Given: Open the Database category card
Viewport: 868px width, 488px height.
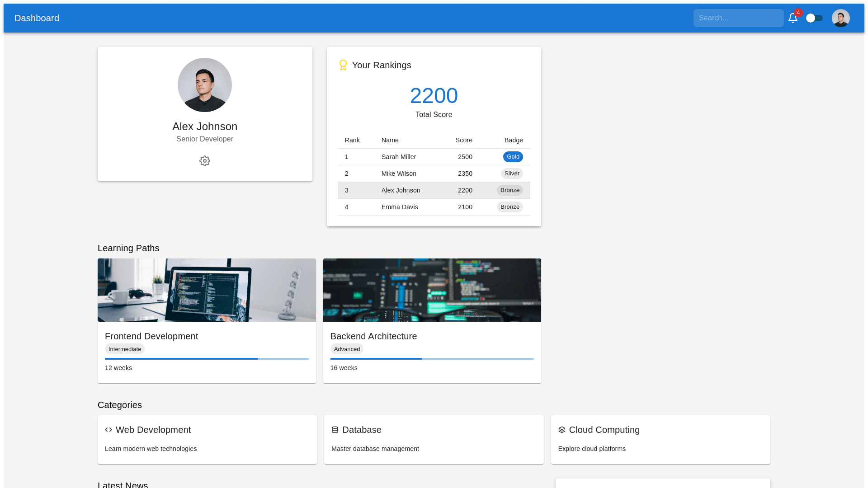Looking at the screenshot, I should (434, 440).
